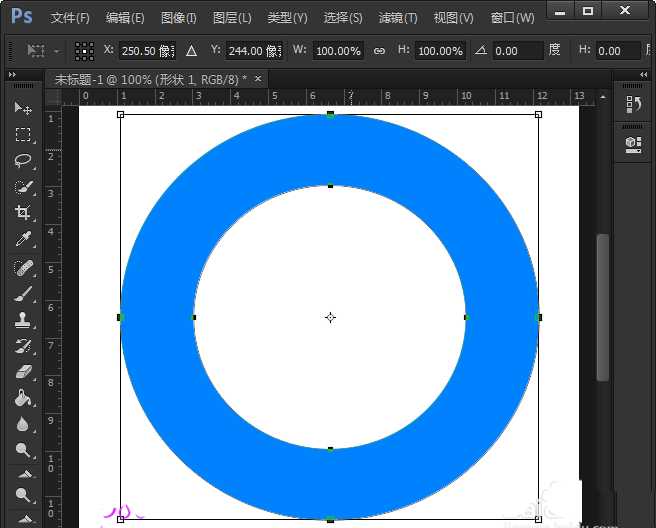
Task: Select the Lasso tool
Action: coord(22,160)
